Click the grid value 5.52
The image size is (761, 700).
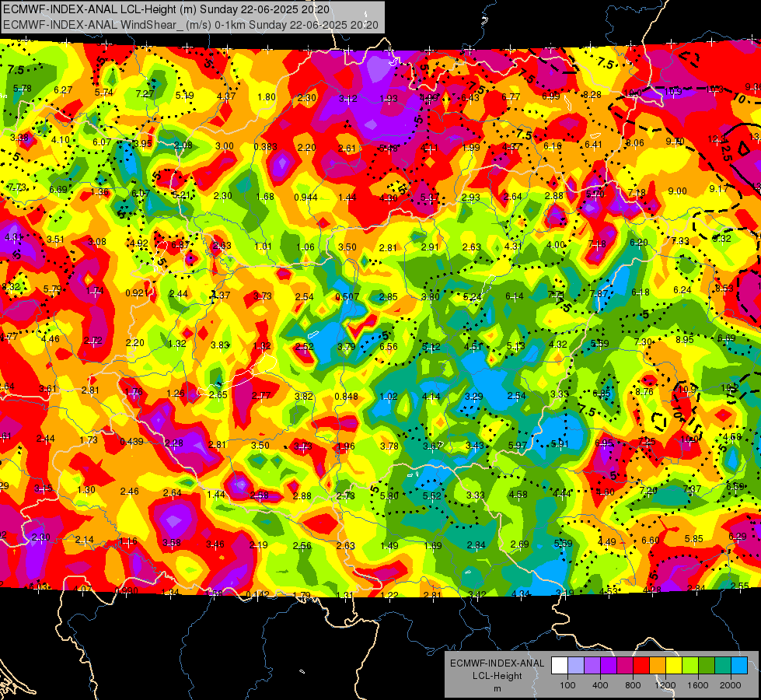pos(432,495)
